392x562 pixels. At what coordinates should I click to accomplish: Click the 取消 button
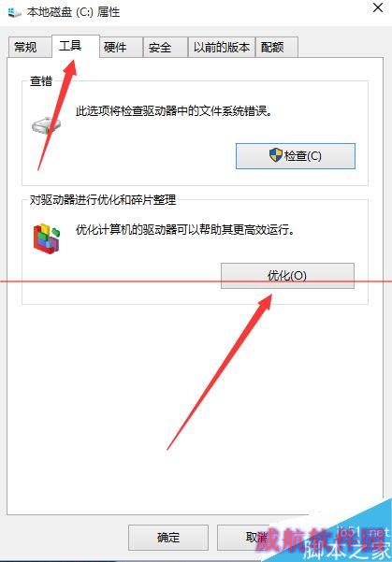pos(256,538)
